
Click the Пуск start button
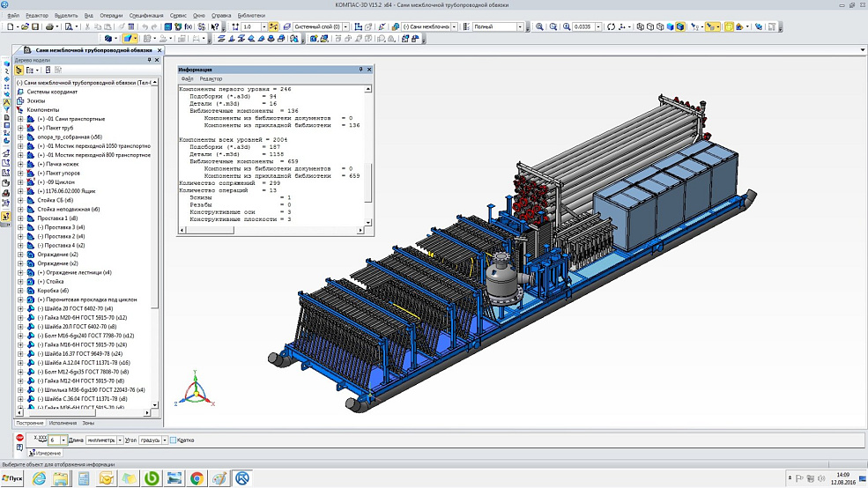click(11, 478)
